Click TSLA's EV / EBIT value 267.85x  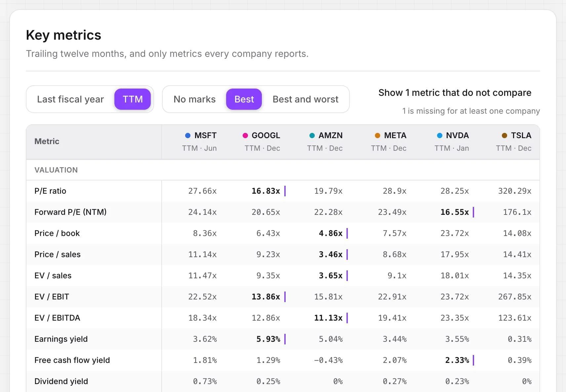(515, 297)
